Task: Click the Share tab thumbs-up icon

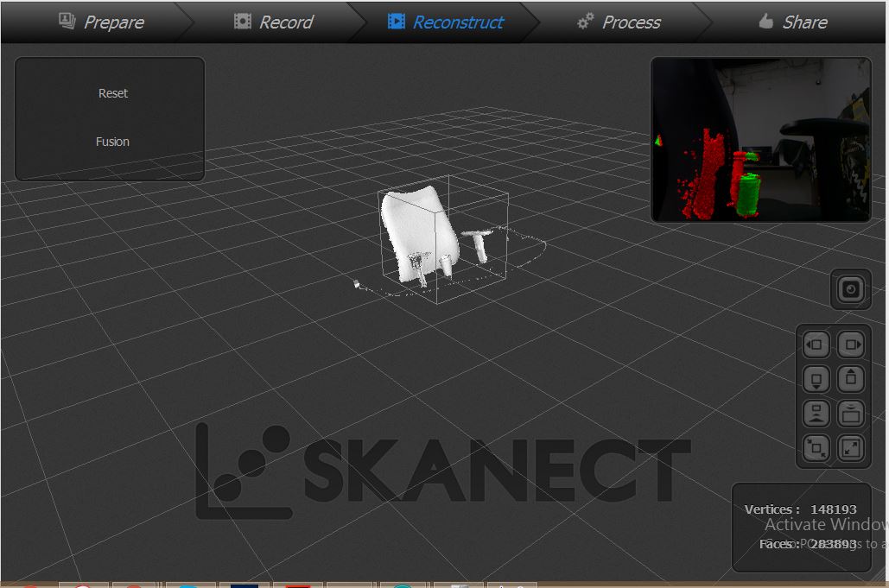Action: point(766,21)
